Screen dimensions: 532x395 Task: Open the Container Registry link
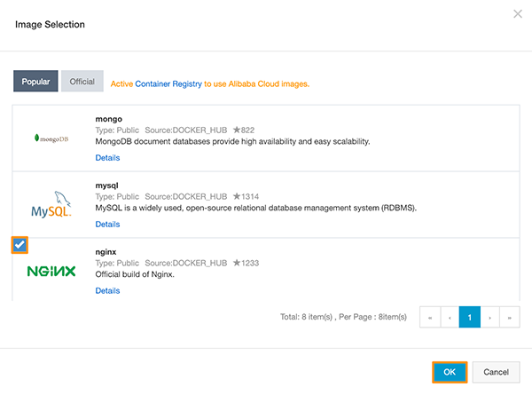click(x=168, y=83)
